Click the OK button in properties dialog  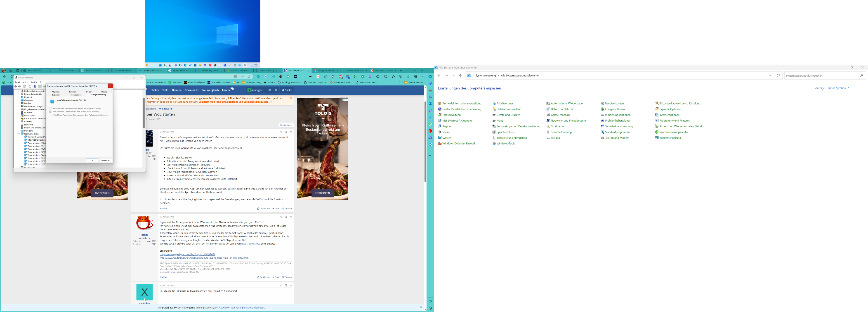(x=92, y=160)
